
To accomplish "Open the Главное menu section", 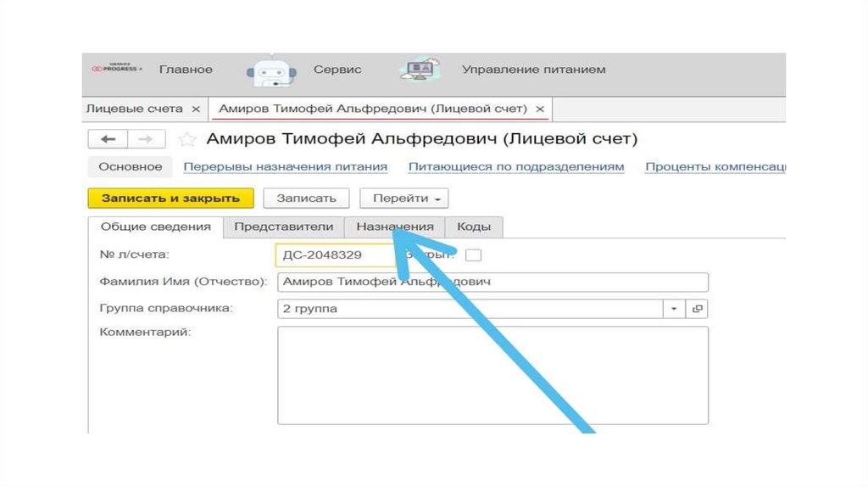I will coord(186,70).
